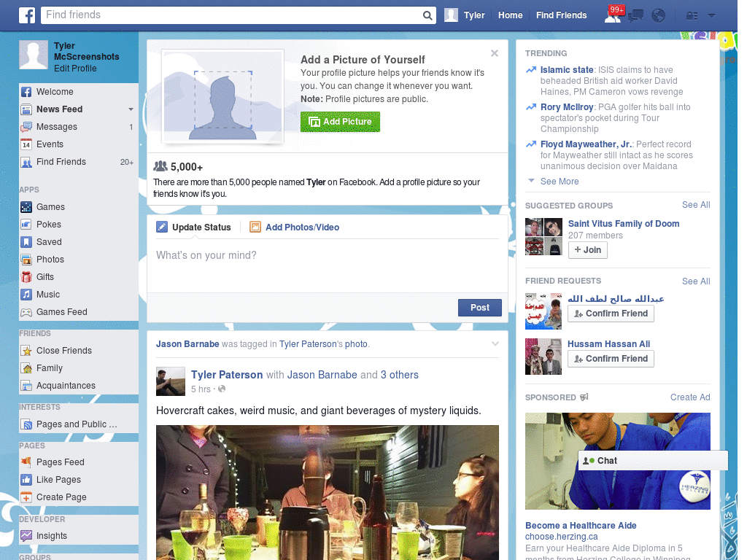The image size is (747, 560).
Task: Click the Herzing sponsored ad image
Action: (x=617, y=461)
